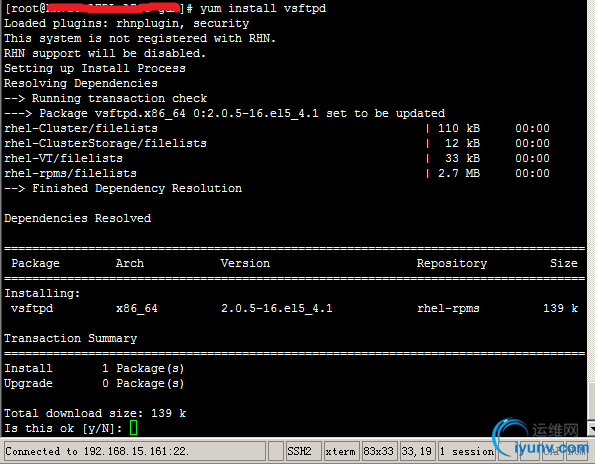Click the vertical scrollbar down arrow
This screenshot has height=464, width=595.
pyautogui.click(x=591, y=429)
